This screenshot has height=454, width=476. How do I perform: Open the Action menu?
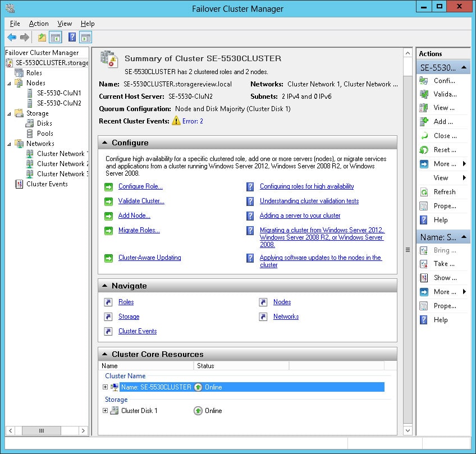(39, 24)
